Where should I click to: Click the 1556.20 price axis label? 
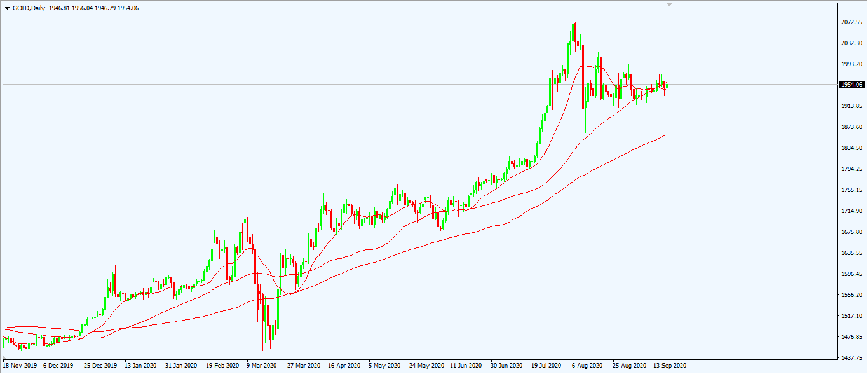coord(851,295)
